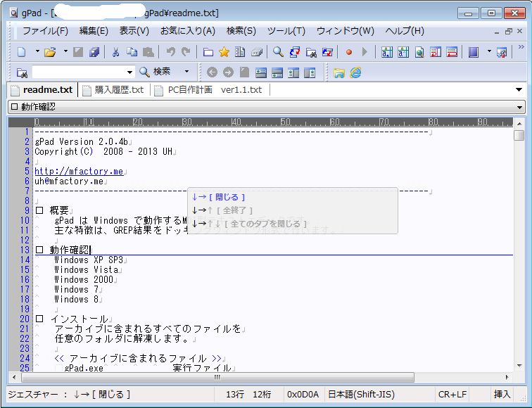Click the 13行 12桁 cursor position status
Screen dimensions: 532x408
248,395
